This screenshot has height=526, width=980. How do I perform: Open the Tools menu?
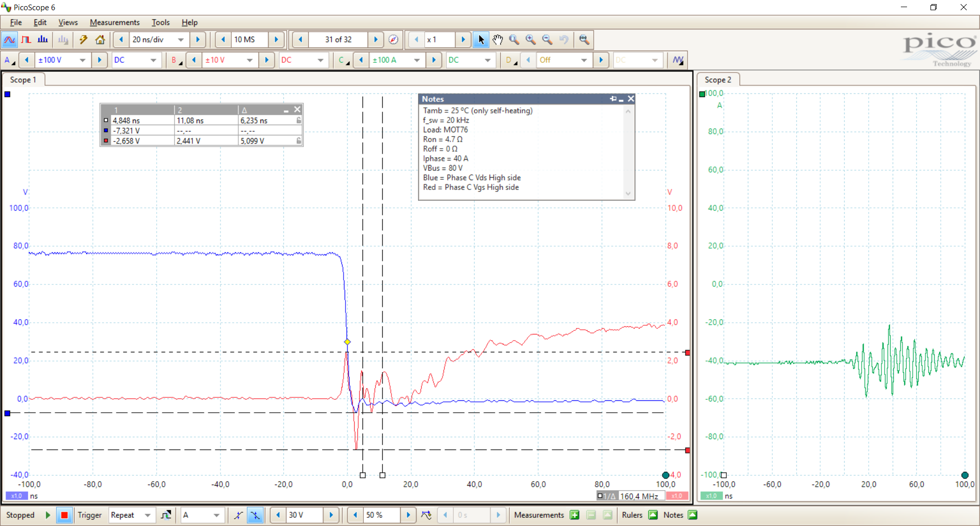160,22
